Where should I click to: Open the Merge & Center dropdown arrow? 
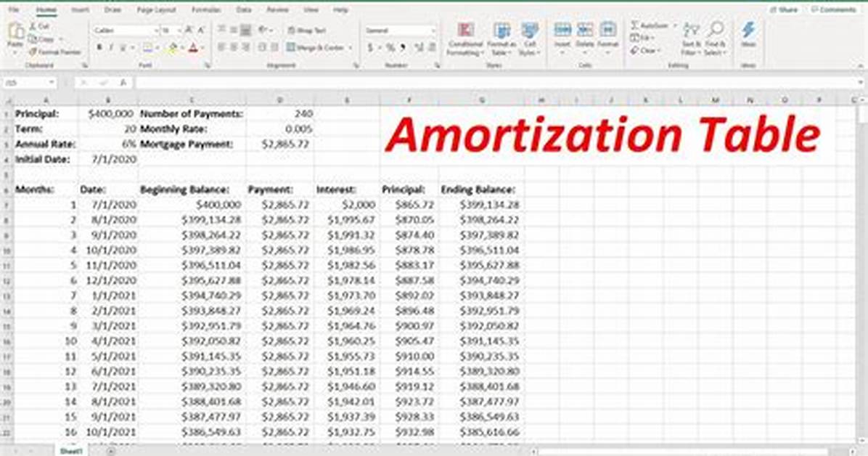[351, 48]
